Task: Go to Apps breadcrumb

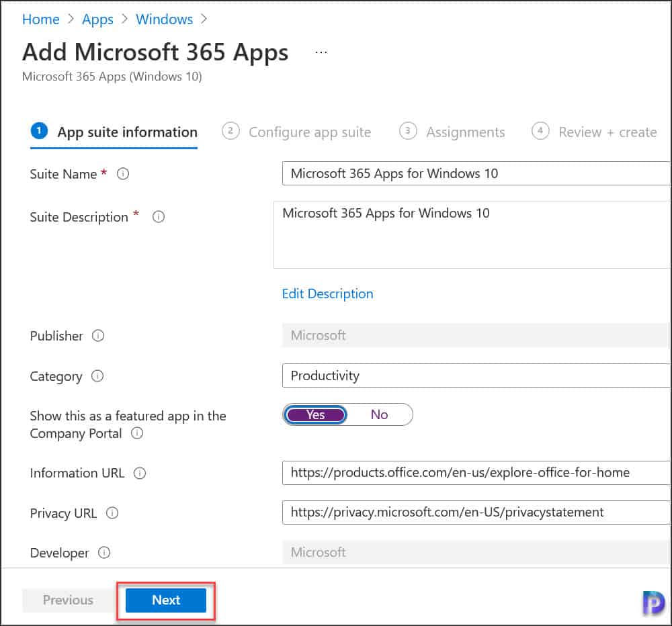Action: 97,19
